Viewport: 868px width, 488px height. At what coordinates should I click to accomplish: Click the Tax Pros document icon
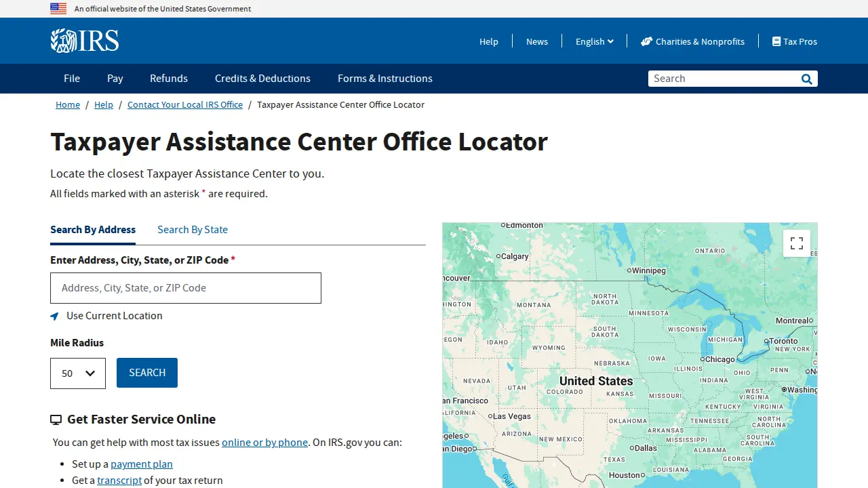776,41
